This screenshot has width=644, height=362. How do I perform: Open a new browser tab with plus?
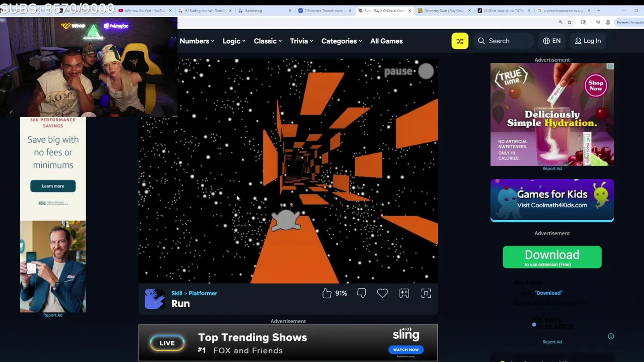[x=599, y=11]
